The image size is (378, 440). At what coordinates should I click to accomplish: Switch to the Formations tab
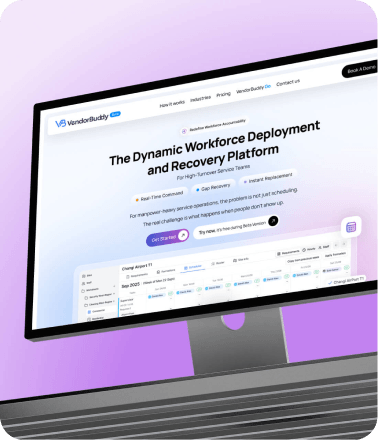pos(166,271)
